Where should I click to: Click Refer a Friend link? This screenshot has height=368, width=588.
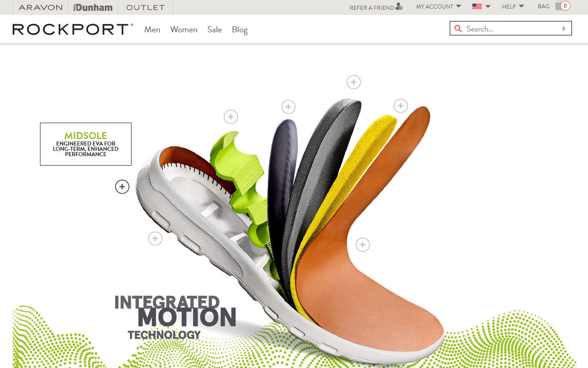(x=376, y=7)
